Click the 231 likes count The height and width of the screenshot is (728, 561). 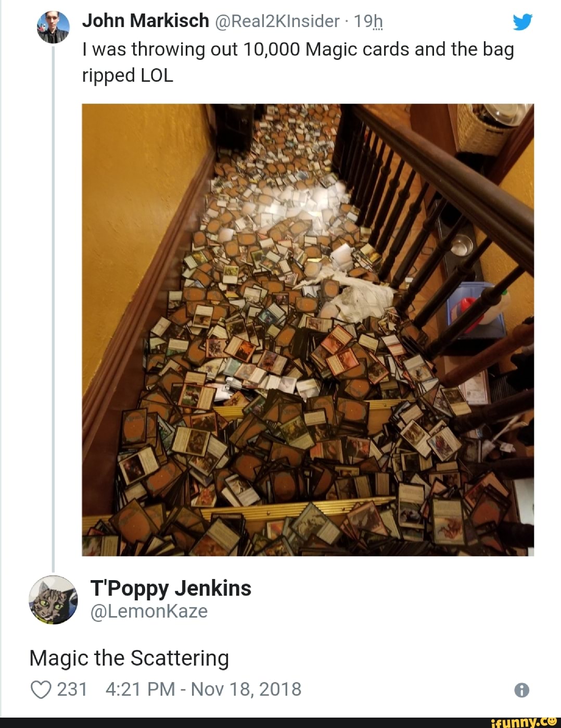click(72, 689)
